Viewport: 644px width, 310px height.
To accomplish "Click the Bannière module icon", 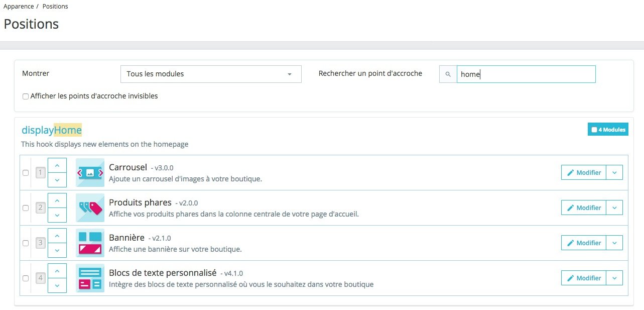I will pos(90,243).
